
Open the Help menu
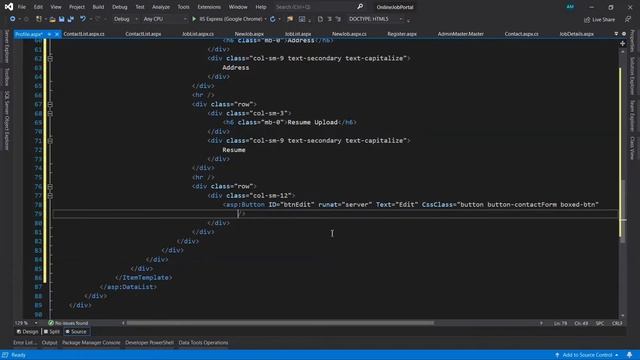261,7
